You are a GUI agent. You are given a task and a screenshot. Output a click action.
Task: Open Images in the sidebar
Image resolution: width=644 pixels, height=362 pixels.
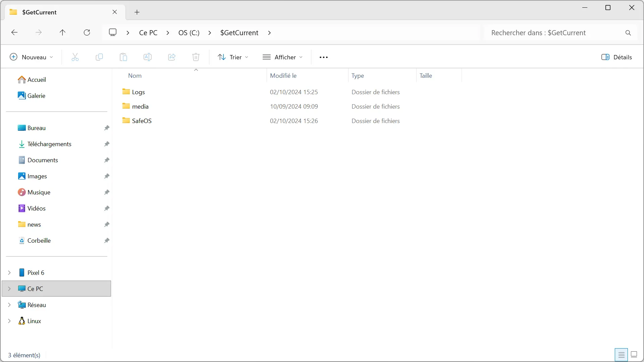pyautogui.click(x=37, y=176)
